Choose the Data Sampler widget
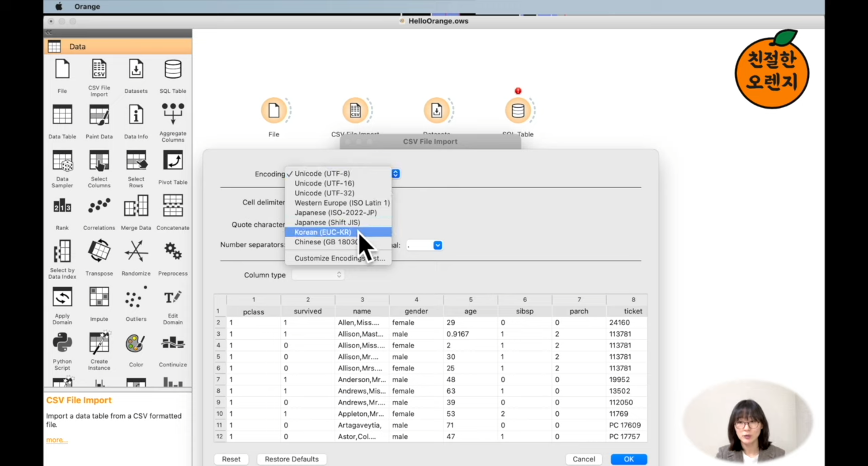 [62, 169]
